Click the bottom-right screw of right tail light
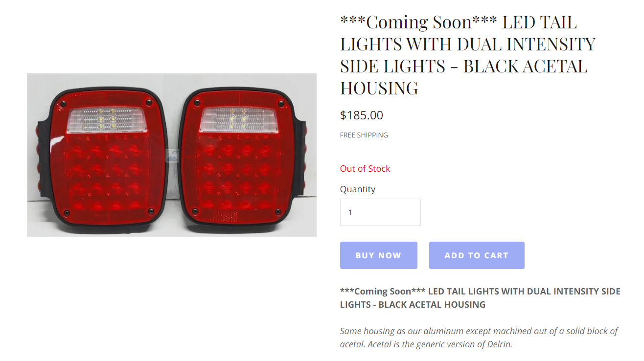644x361 pixels. [279, 211]
